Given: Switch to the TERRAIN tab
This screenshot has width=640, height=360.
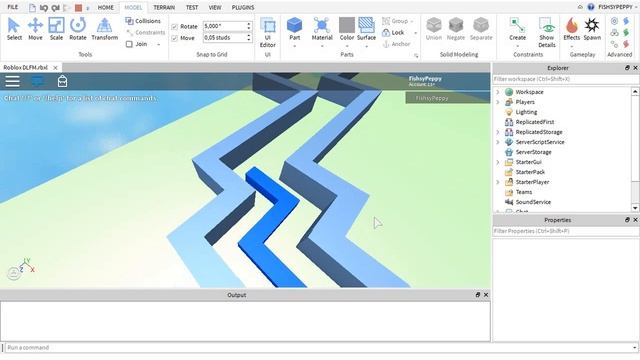Looking at the screenshot, I should (x=164, y=7).
